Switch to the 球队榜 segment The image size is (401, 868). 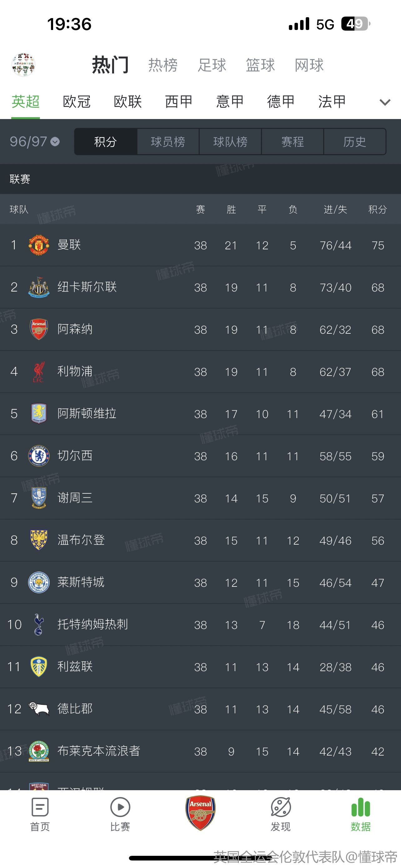coord(230,142)
